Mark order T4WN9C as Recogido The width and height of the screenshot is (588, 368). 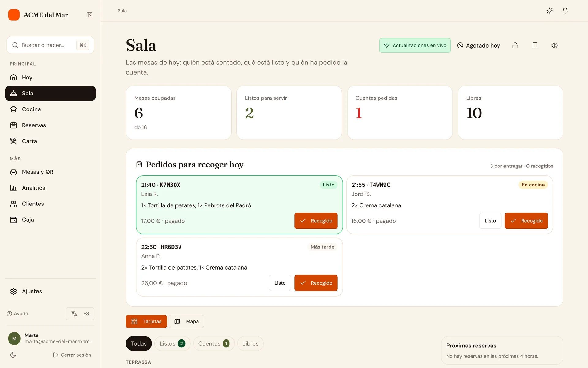coord(526,221)
